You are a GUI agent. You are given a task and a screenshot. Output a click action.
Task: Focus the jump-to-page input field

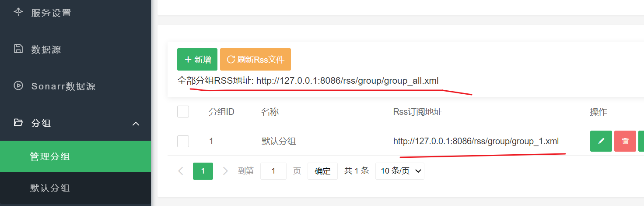pyautogui.click(x=273, y=171)
